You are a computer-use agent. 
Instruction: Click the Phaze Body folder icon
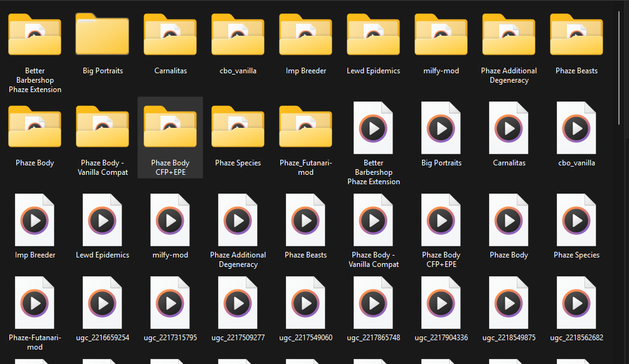tap(34, 127)
